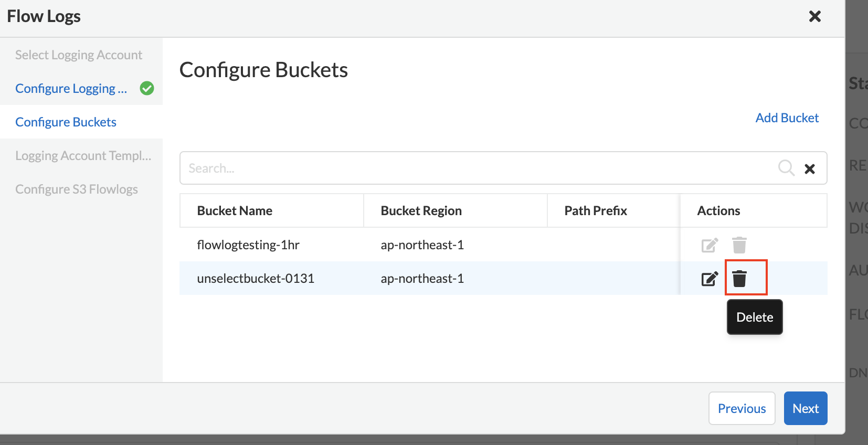The width and height of the screenshot is (868, 445).
Task: Delete the unselectbucket-0131 bucket
Action: tap(739, 279)
